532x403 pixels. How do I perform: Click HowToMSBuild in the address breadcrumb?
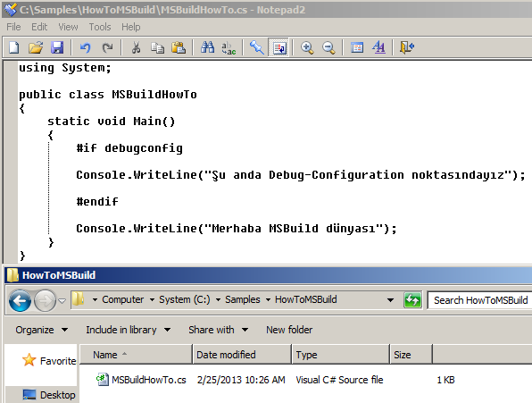click(305, 299)
